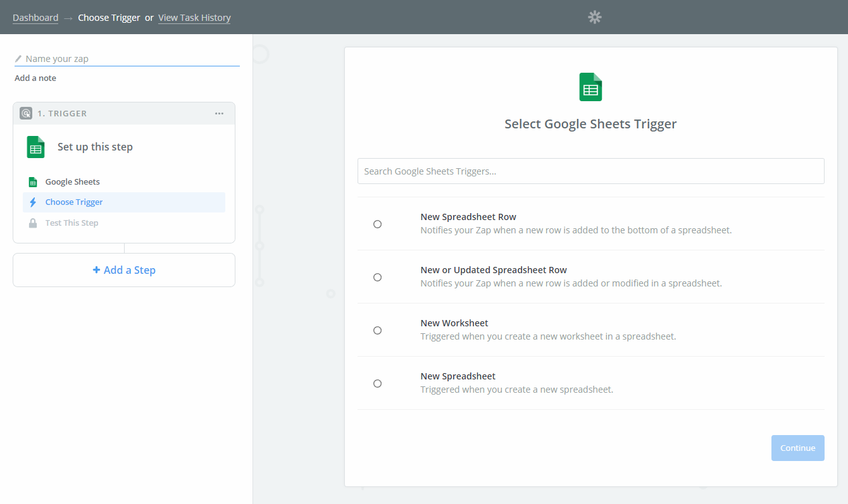Select the New Spreadsheet Row radio button
Image resolution: width=848 pixels, height=504 pixels.
click(377, 224)
